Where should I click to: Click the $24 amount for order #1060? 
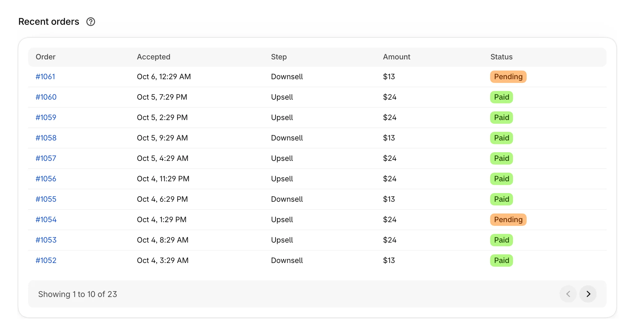tap(390, 97)
